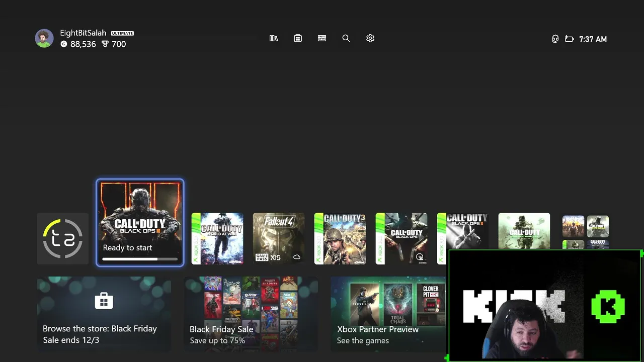View the Gamerscore 88,536 icon

pos(63,44)
